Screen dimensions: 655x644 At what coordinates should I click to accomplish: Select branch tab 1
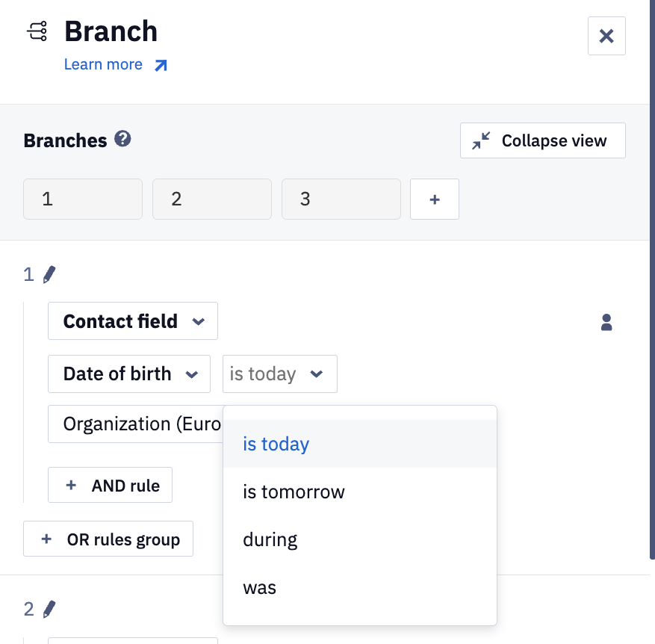pos(83,199)
